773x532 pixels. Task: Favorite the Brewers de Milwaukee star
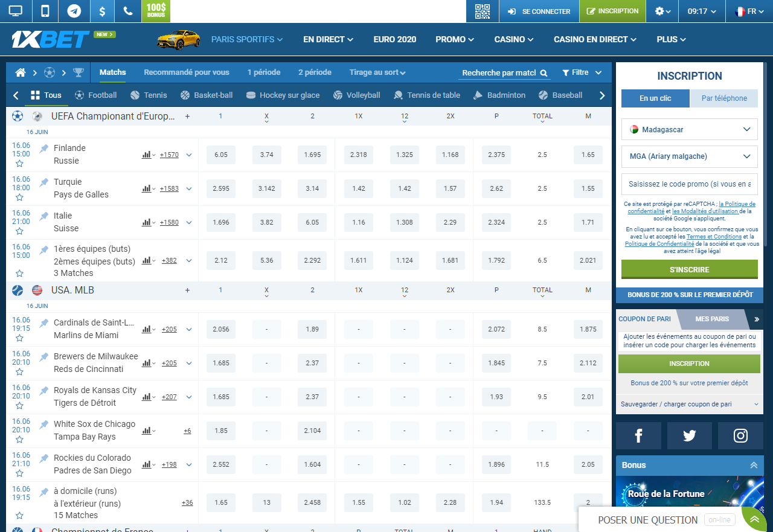tap(19, 372)
